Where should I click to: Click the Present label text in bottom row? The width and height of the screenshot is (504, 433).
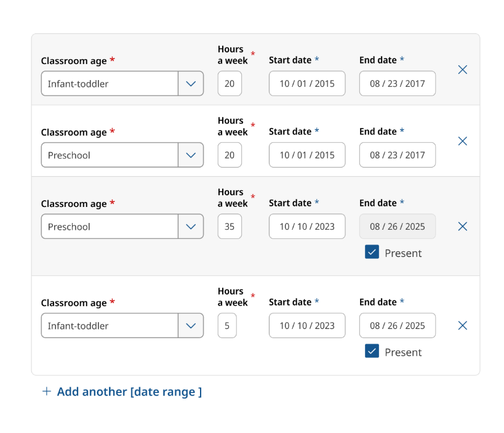tap(403, 351)
